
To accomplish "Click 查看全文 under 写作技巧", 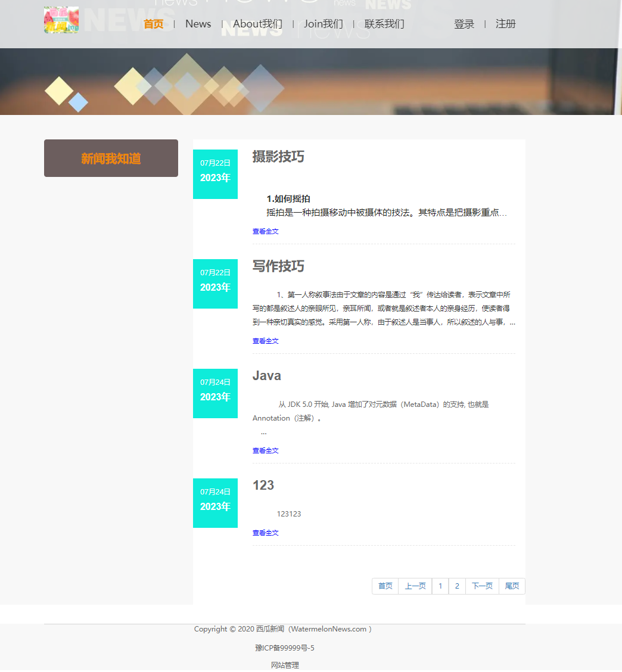I will [x=265, y=341].
